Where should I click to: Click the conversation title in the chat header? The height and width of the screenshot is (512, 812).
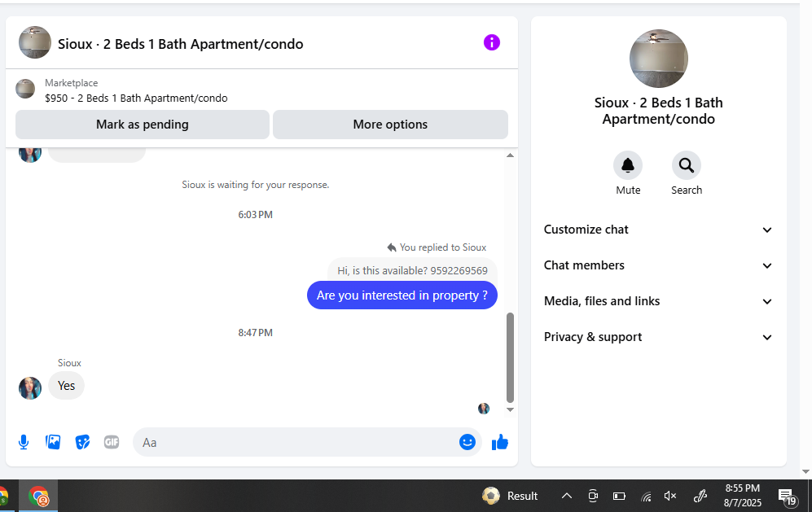(x=180, y=44)
